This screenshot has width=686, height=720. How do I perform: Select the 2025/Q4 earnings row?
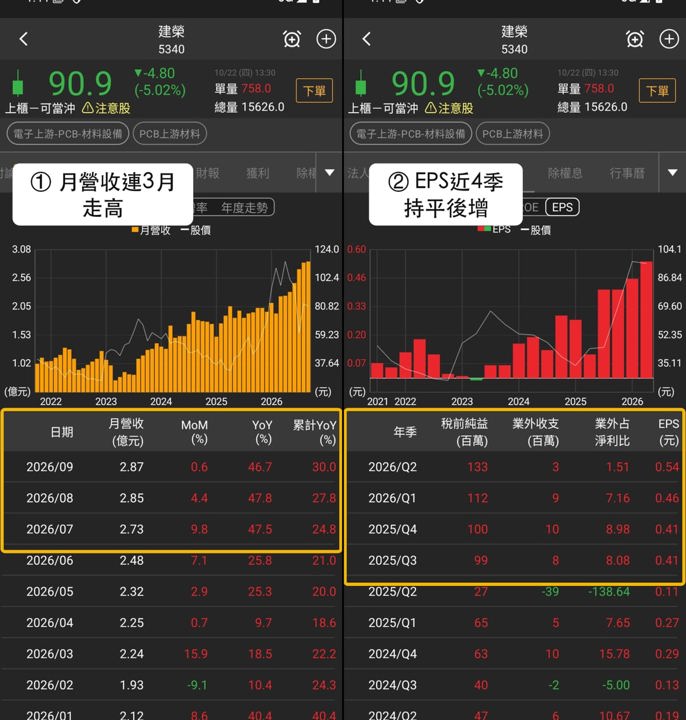(515, 529)
